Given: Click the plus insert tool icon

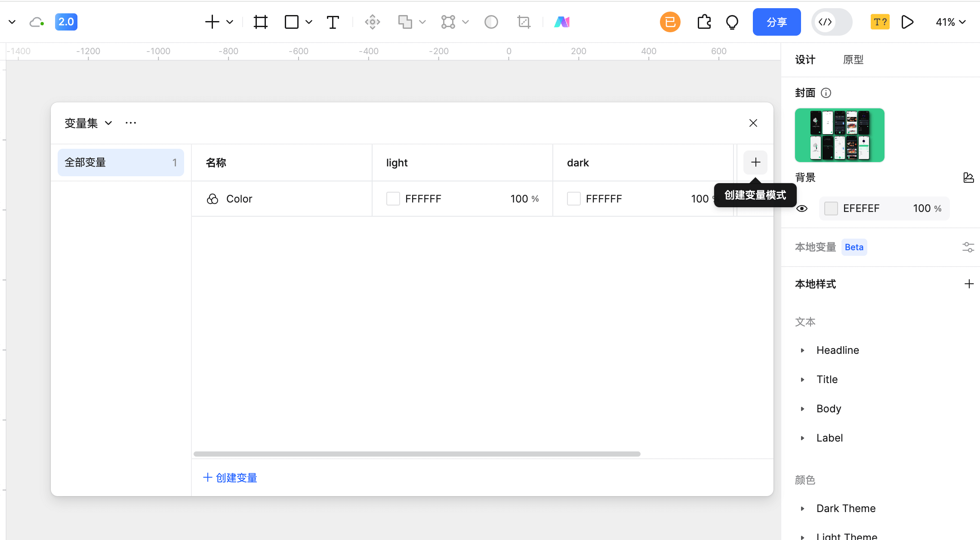Looking at the screenshot, I should [x=212, y=22].
